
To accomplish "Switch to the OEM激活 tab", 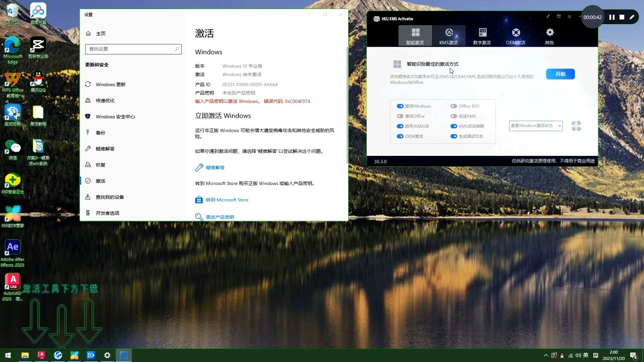I will click(x=516, y=36).
